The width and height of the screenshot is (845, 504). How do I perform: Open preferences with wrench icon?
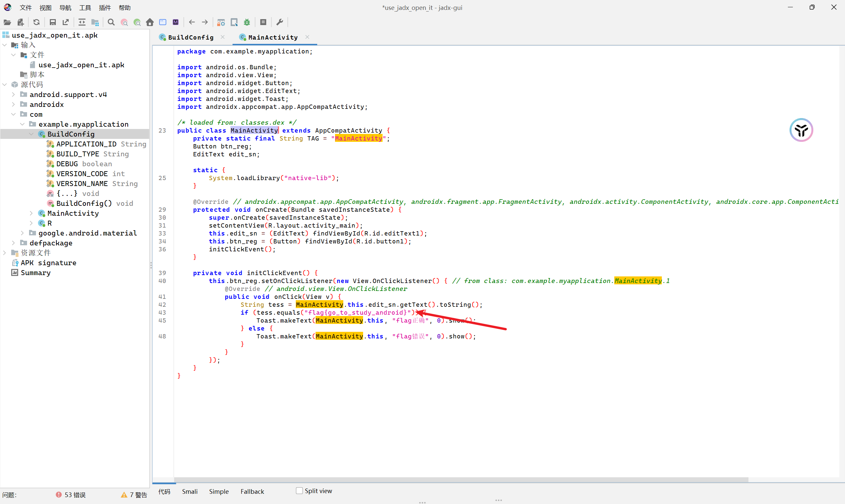coord(280,22)
